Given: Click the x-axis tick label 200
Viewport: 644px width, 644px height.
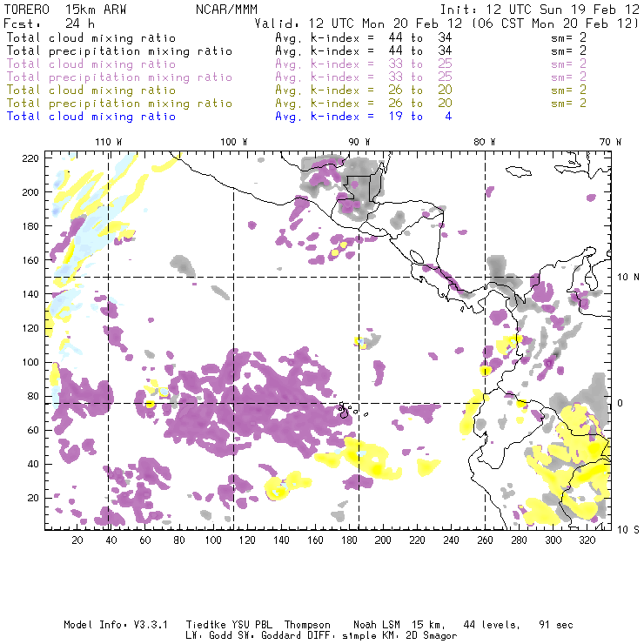Looking at the screenshot, I should tap(383, 540).
